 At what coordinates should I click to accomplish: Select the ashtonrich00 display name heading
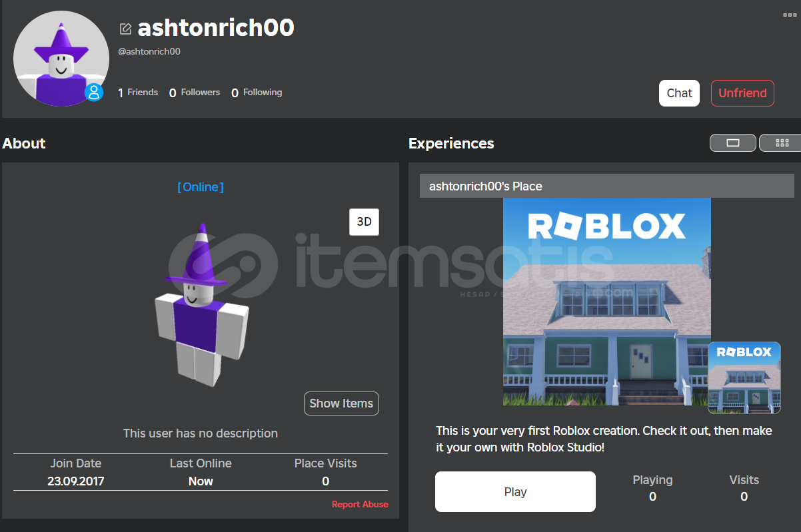point(216,28)
